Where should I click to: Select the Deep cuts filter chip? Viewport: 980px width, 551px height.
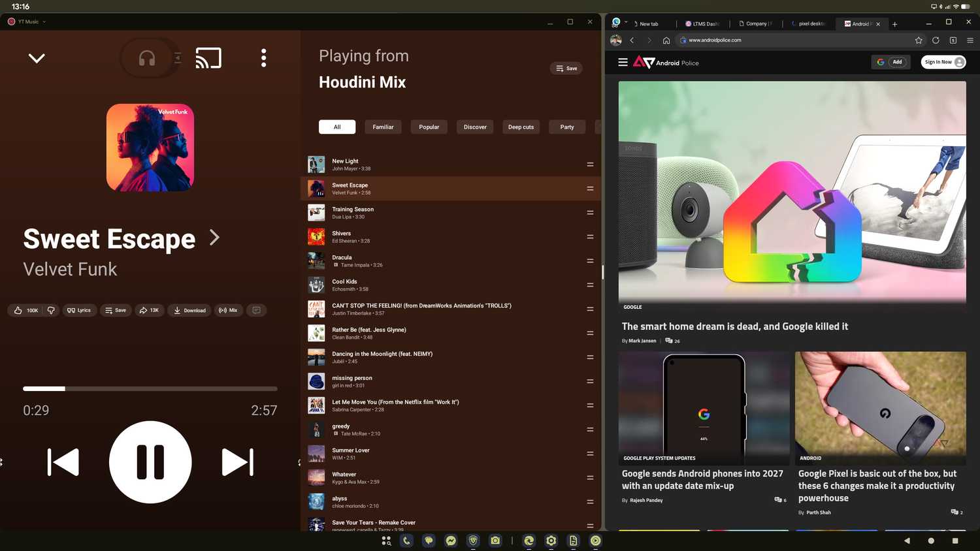pos(521,127)
